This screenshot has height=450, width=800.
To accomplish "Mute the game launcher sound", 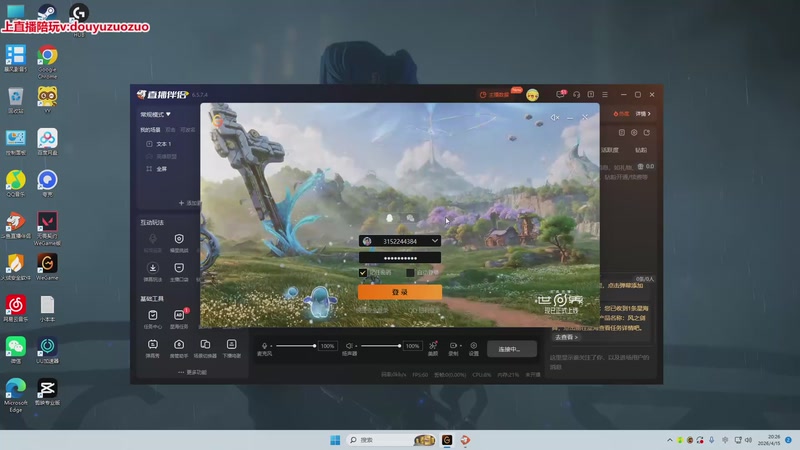I will [x=555, y=117].
